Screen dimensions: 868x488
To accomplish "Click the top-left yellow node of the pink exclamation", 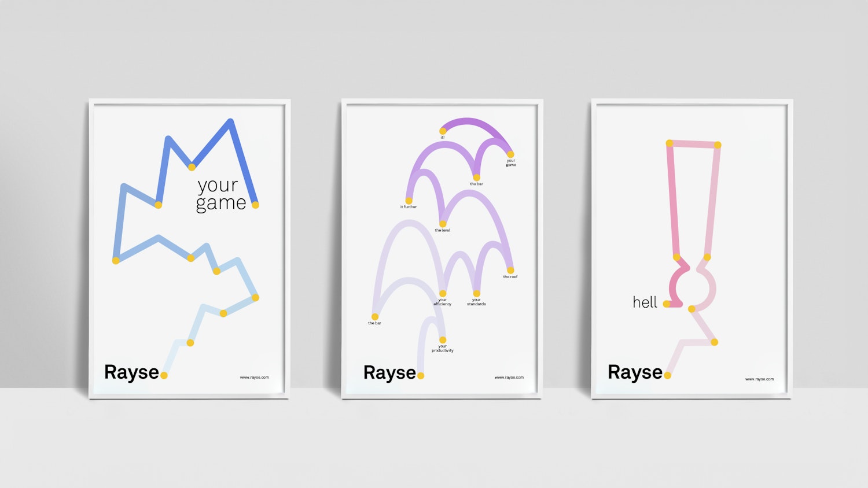I will (670, 143).
